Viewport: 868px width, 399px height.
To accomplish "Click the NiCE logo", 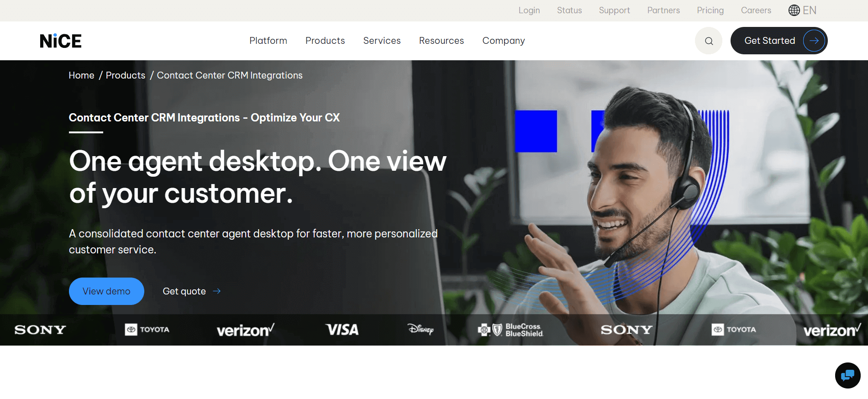I will [61, 41].
